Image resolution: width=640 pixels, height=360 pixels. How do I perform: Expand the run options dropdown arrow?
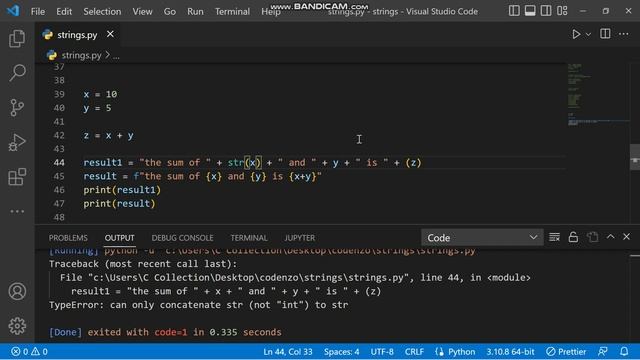coord(588,35)
